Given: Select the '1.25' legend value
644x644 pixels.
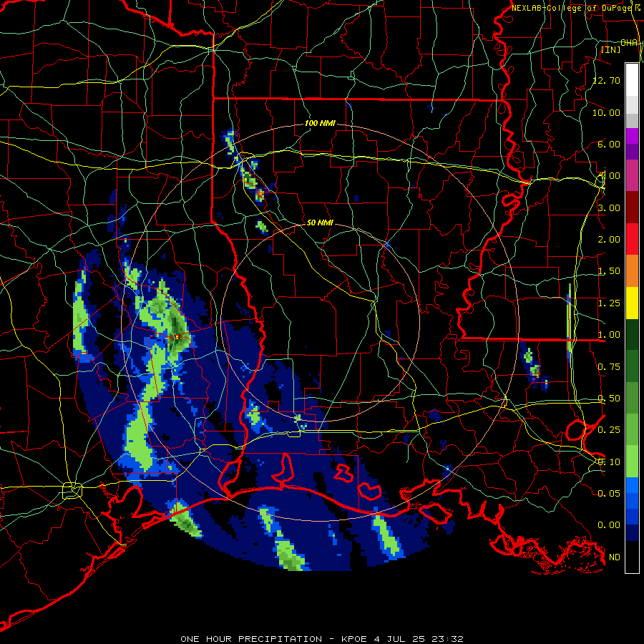Looking at the screenshot, I should click(609, 303).
